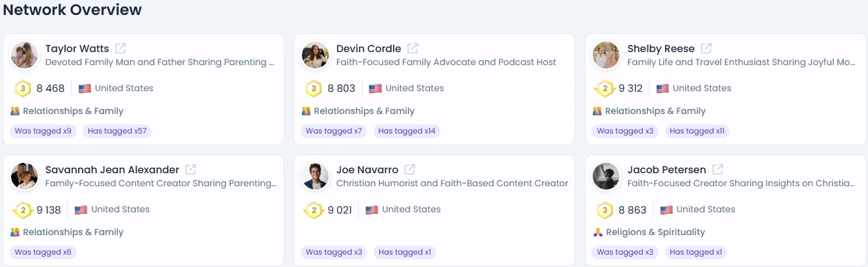Click US flag in Shelby Reese card
Viewport: 868px width, 267px height.
point(662,89)
